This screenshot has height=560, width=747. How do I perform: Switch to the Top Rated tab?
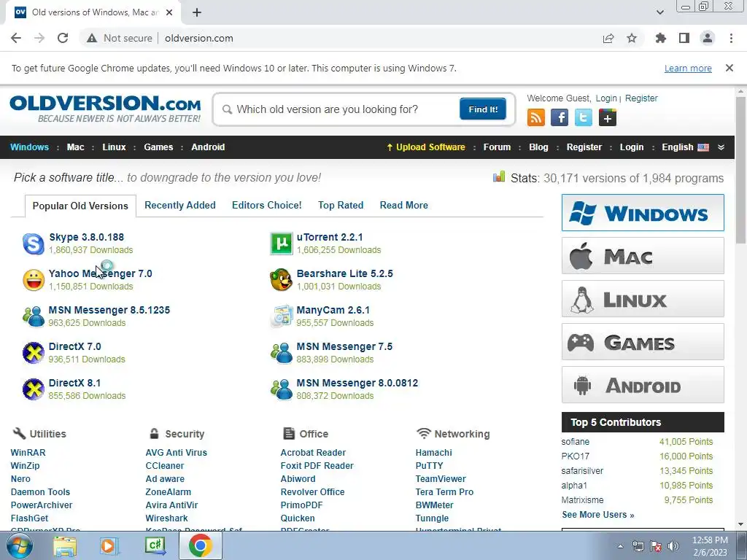point(341,205)
